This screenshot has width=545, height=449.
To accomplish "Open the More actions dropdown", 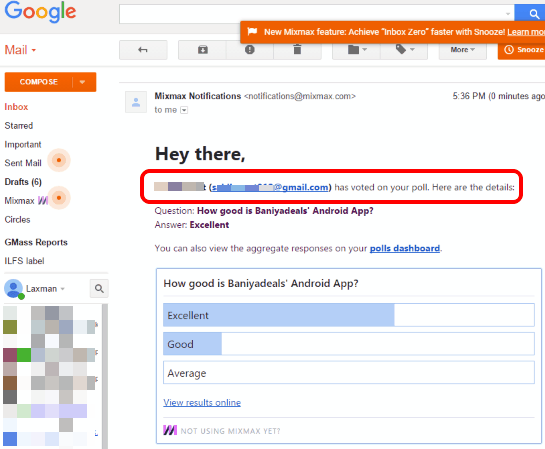I will tap(463, 50).
